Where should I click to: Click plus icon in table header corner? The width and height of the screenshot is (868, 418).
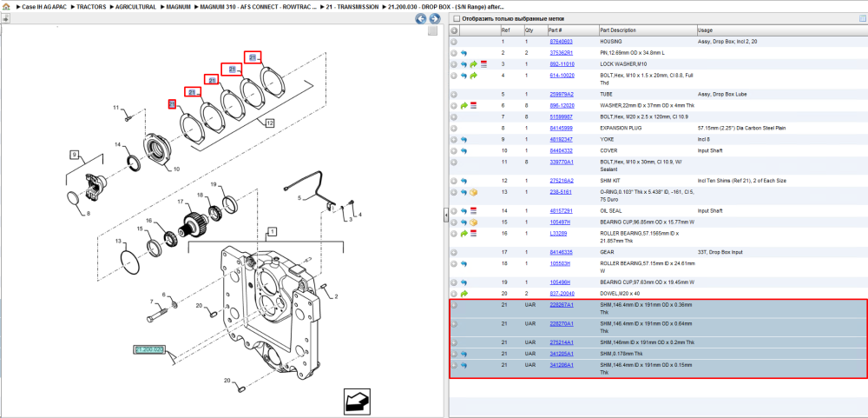(x=454, y=30)
